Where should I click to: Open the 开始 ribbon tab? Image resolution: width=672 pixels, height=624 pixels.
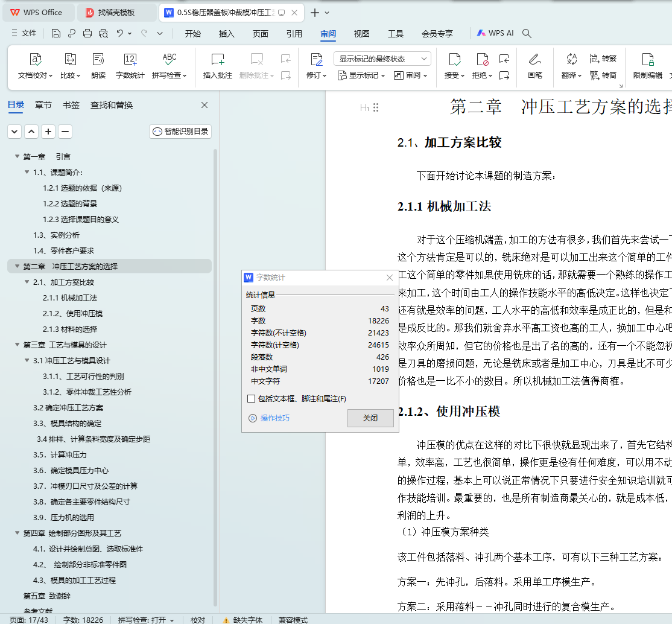click(x=193, y=33)
